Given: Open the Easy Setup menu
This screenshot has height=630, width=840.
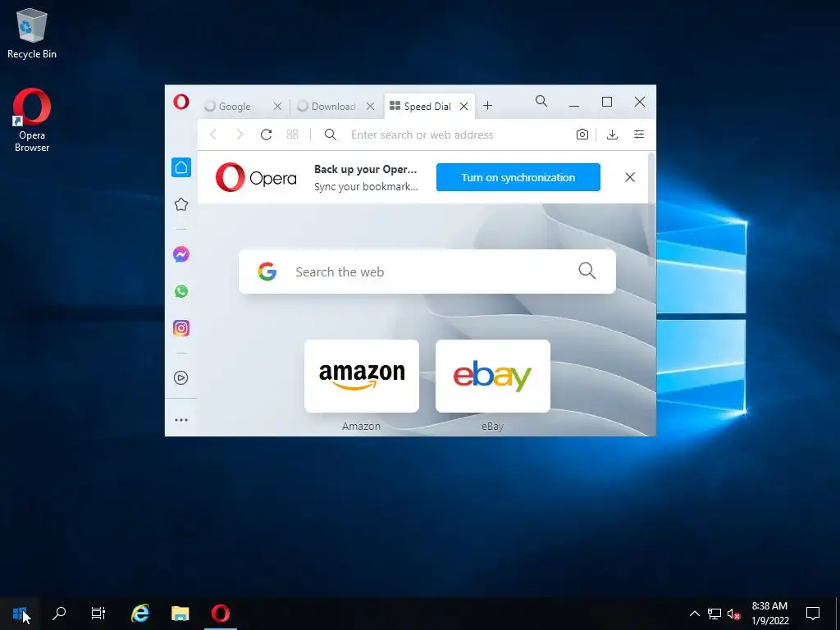Looking at the screenshot, I should (x=638, y=135).
